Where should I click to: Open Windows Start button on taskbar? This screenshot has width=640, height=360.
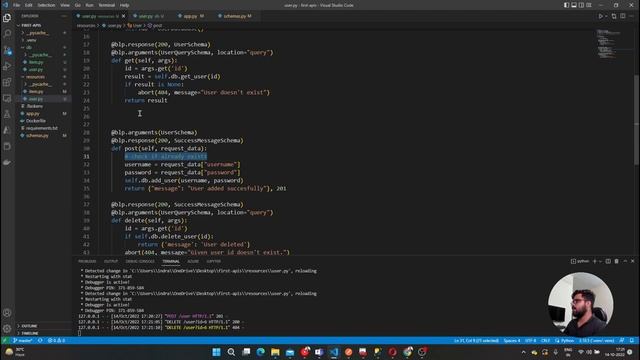(x=216, y=352)
